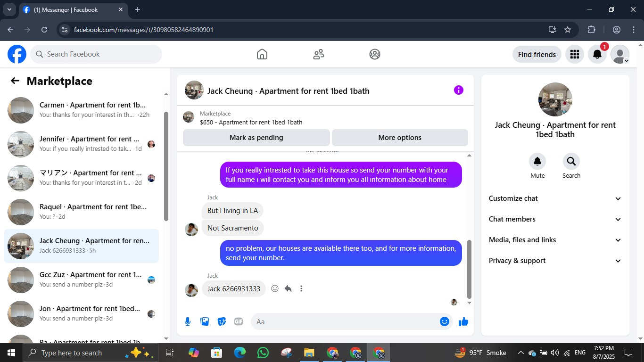Click the More options button
644x362 pixels.
[x=400, y=138]
